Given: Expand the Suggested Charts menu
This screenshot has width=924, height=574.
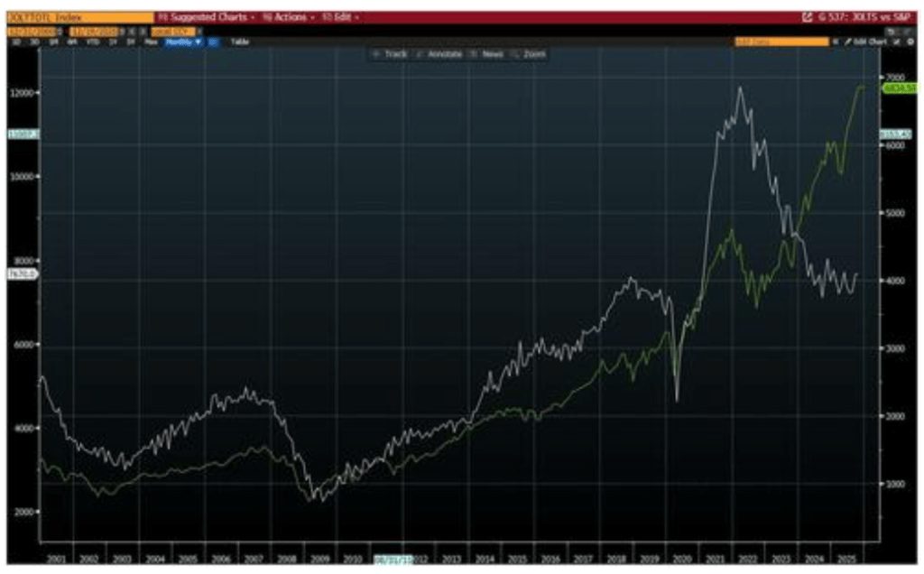Looking at the screenshot, I should click(x=208, y=17).
